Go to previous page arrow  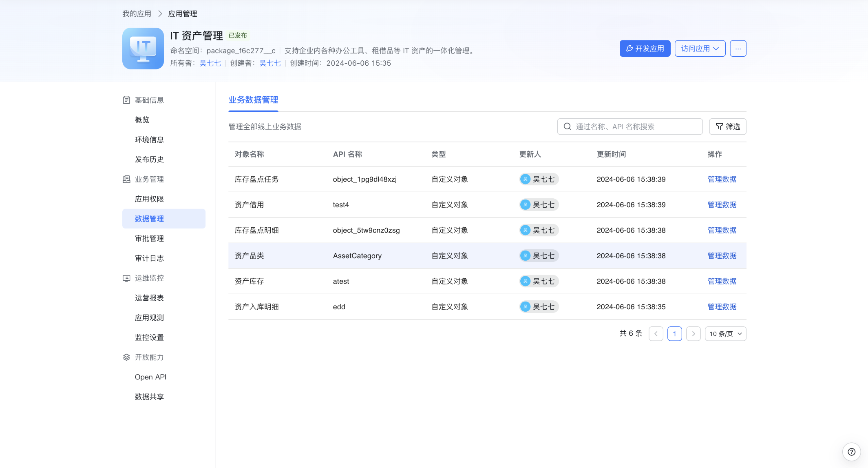(656, 334)
